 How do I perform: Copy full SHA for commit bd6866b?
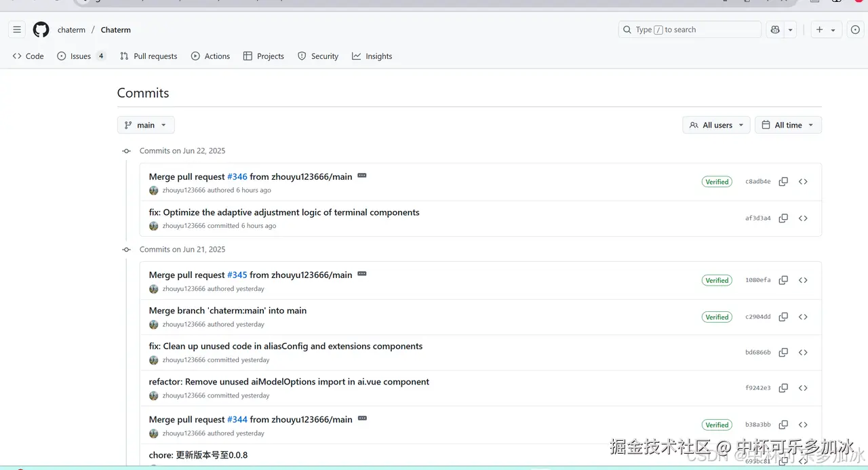[x=783, y=353]
